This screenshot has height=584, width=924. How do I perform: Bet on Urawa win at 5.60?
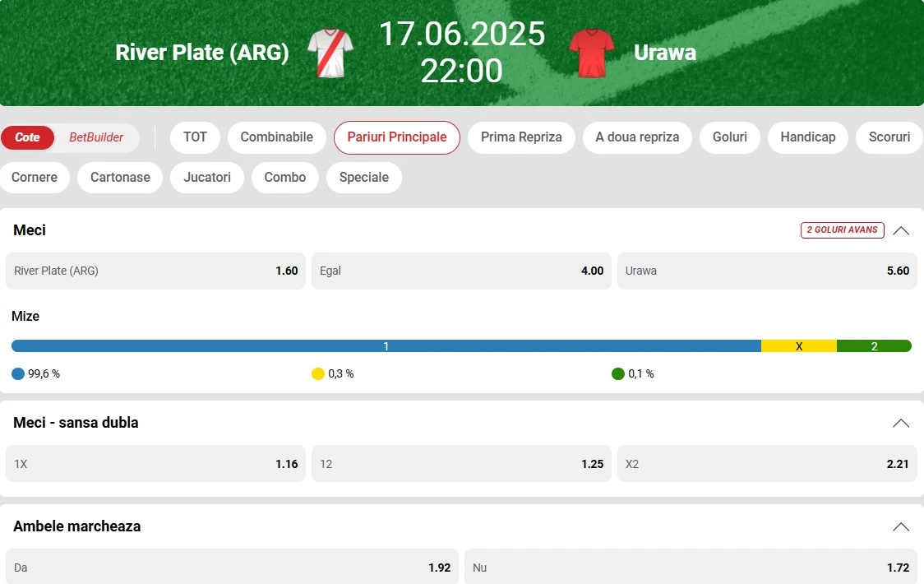point(767,271)
